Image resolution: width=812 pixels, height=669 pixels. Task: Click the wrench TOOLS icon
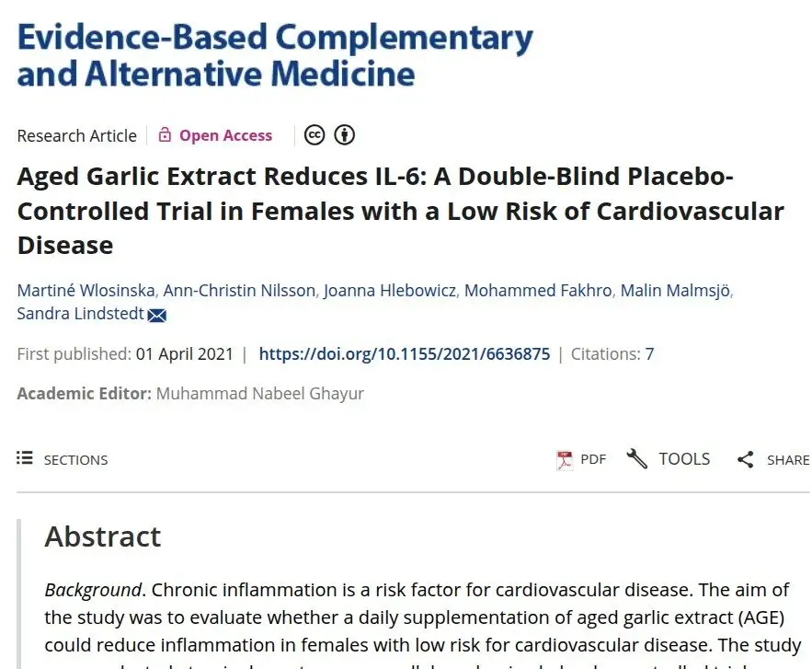coord(636,458)
